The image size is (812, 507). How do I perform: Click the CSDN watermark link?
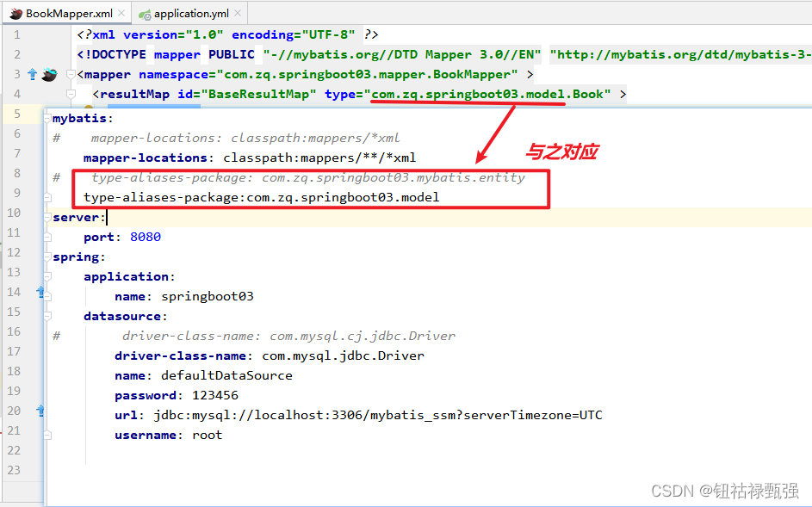(x=723, y=491)
